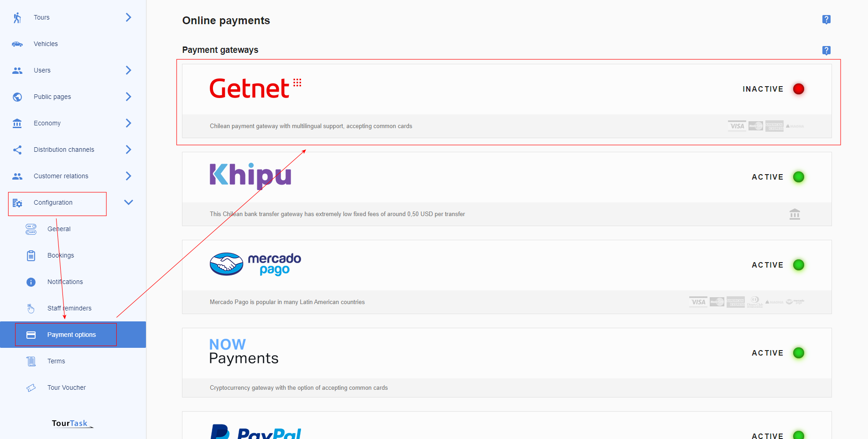This screenshot has width=868, height=439.
Task: Expand the Customer relations chevron
Action: pos(128,176)
